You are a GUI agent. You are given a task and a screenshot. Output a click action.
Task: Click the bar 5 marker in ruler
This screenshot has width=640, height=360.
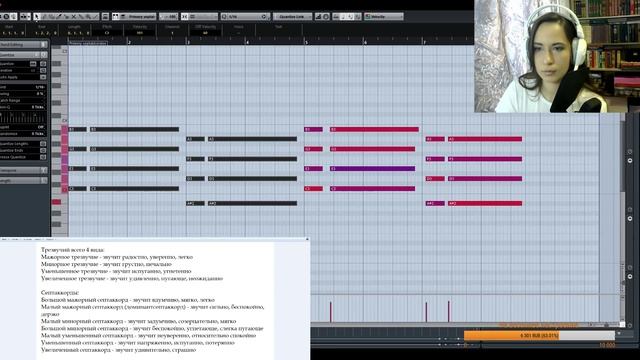(306, 42)
